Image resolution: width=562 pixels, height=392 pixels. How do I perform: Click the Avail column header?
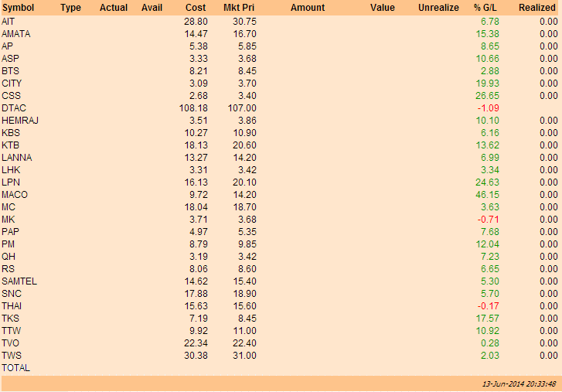pyautogui.click(x=152, y=8)
